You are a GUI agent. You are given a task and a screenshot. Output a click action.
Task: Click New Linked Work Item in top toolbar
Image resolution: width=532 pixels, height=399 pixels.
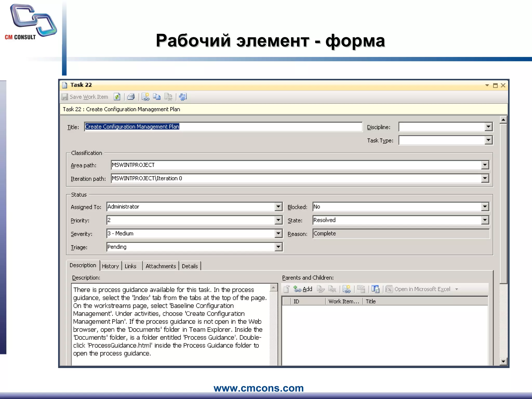145,97
